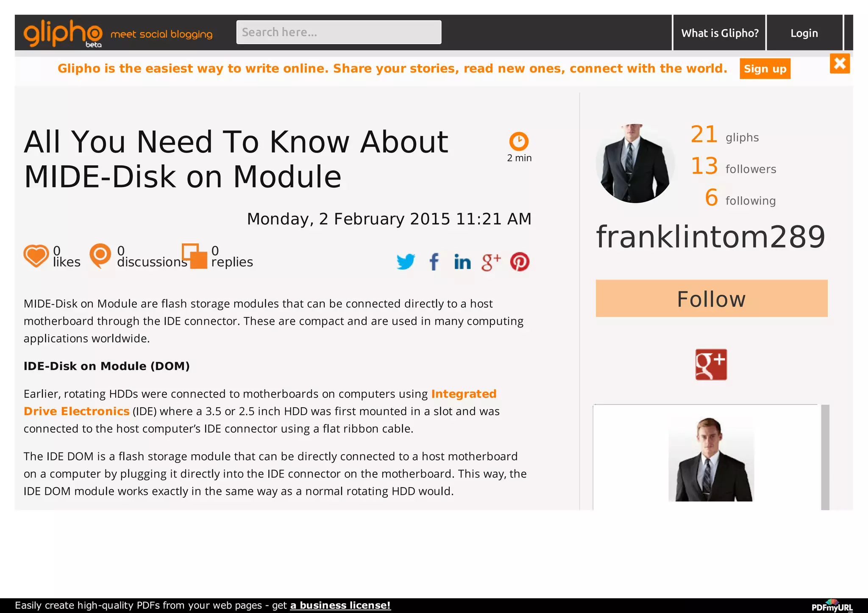
Task: Click the sidebar widget scrollbar
Action: point(825,457)
